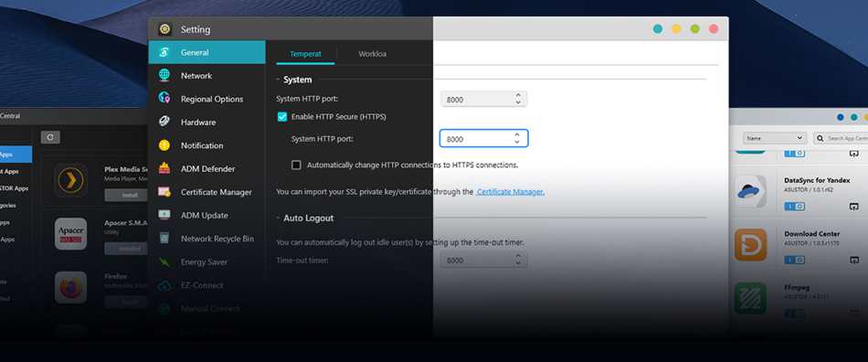
Task: Follow the Certificate Manager link
Action: coord(511,192)
